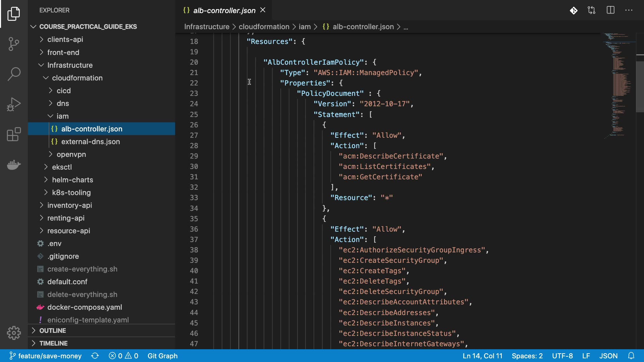Screen dimensions: 644x362
Task: Click the code minimap overview
Action: pos(619,84)
